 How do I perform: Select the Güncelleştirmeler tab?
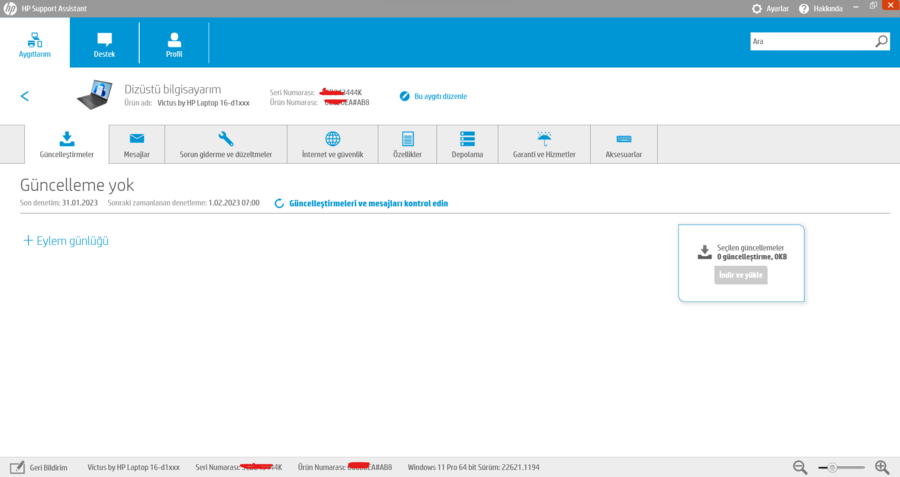tap(67, 145)
